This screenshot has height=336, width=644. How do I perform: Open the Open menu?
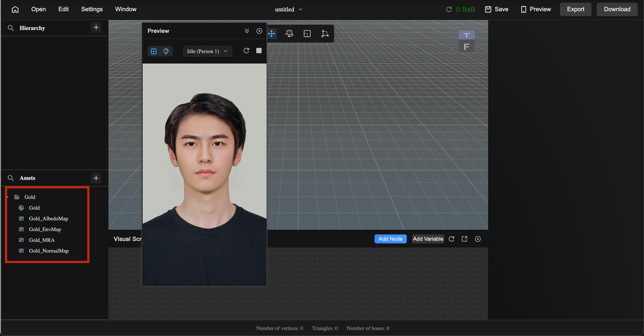click(x=38, y=9)
